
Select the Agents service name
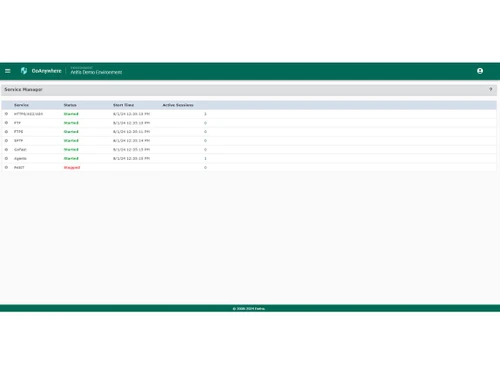coord(20,159)
